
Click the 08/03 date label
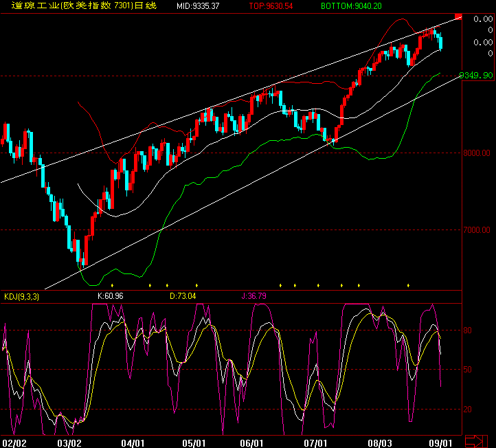pyautogui.click(x=380, y=443)
